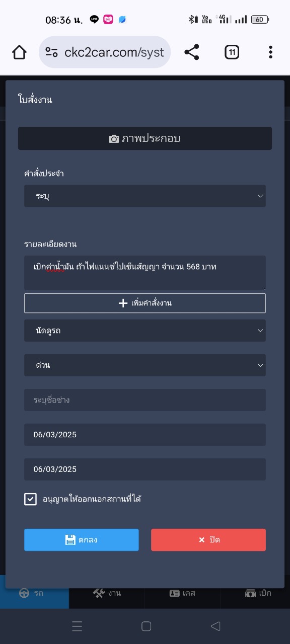Open the share icon in browser toolbar
This screenshot has width=290, height=644.
192,52
